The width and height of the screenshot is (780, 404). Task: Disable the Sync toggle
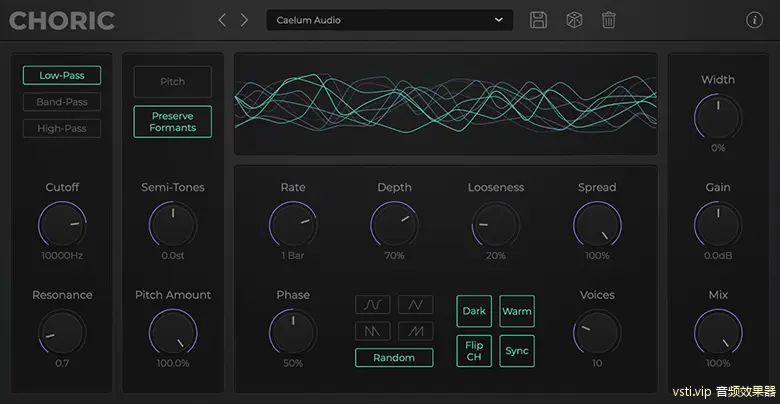pos(517,351)
